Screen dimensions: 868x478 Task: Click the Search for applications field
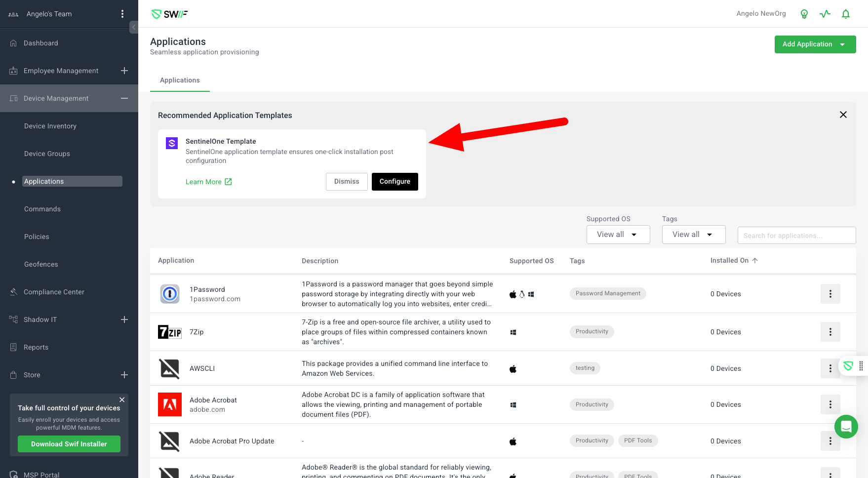coord(796,236)
